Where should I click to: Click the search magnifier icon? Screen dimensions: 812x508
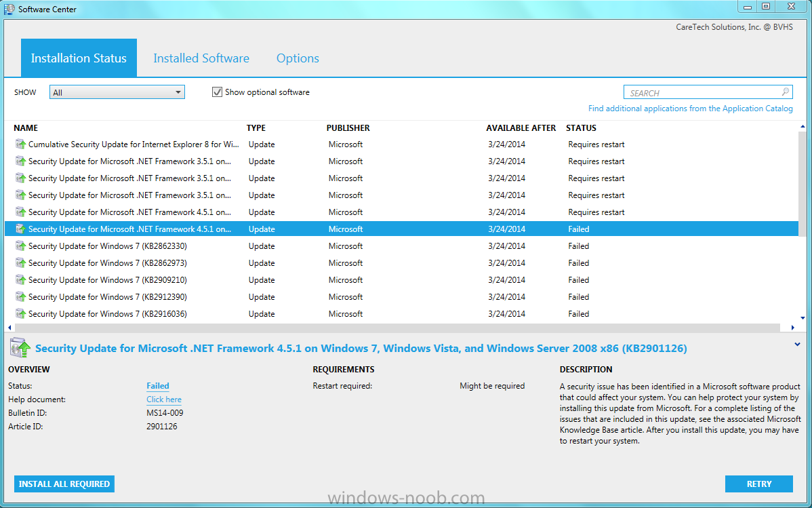(785, 92)
